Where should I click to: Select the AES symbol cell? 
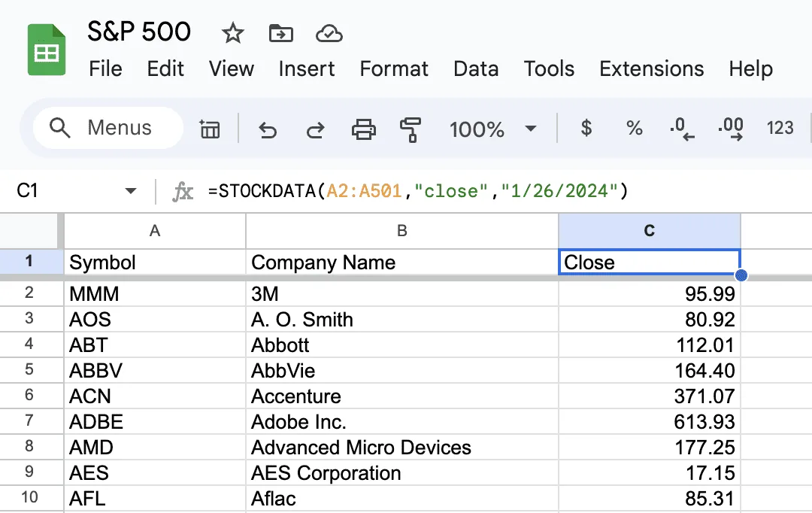click(x=154, y=472)
